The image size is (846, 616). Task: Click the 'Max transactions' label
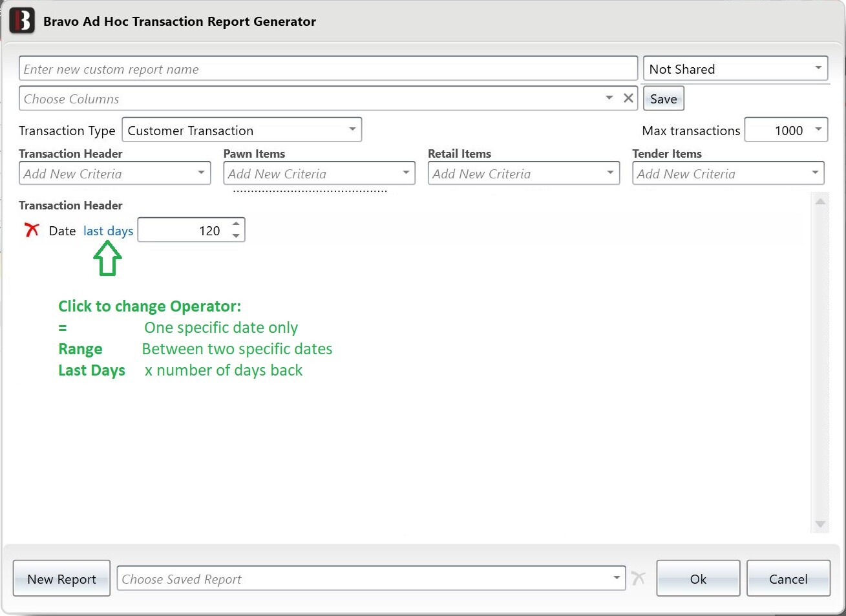pyautogui.click(x=691, y=131)
